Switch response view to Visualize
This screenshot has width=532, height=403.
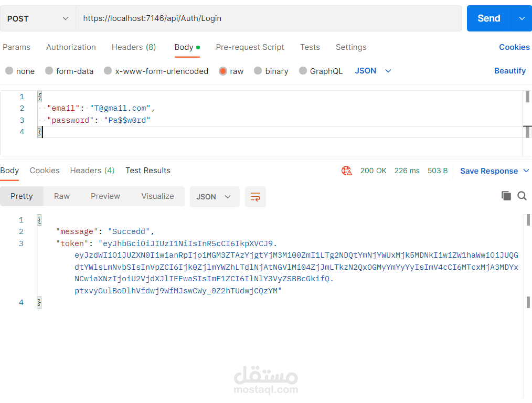click(x=157, y=196)
